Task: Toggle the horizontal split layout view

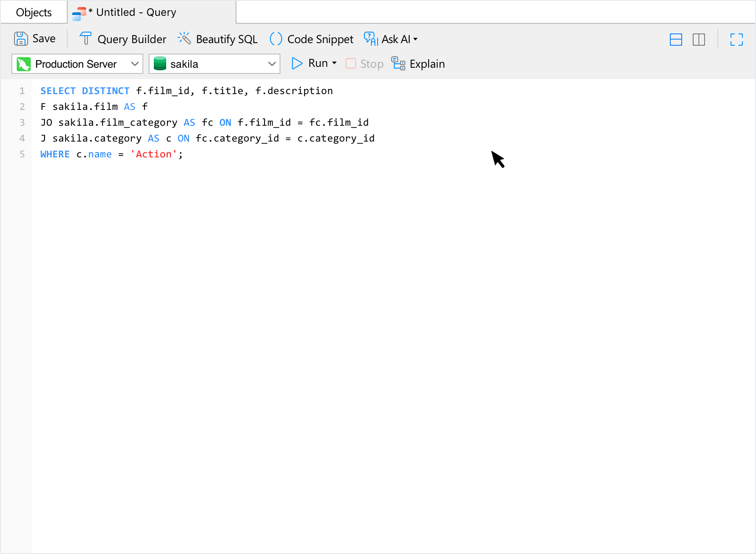Action: tap(676, 40)
